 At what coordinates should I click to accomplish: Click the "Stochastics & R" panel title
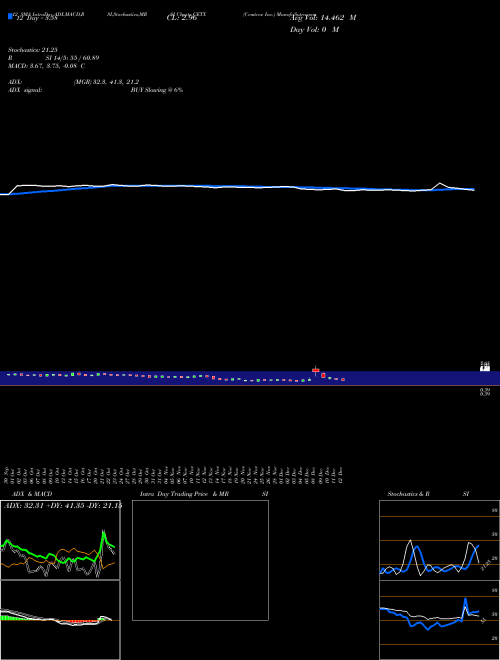[x=408, y=494]
